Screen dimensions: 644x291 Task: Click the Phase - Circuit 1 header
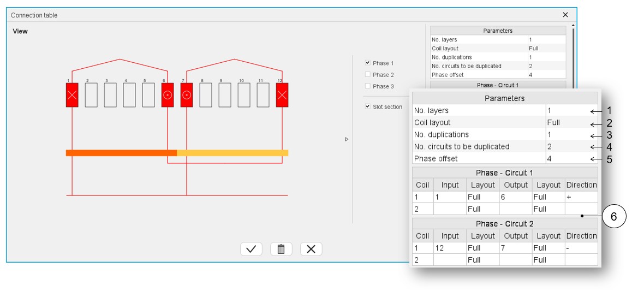[x=505, y=173]
